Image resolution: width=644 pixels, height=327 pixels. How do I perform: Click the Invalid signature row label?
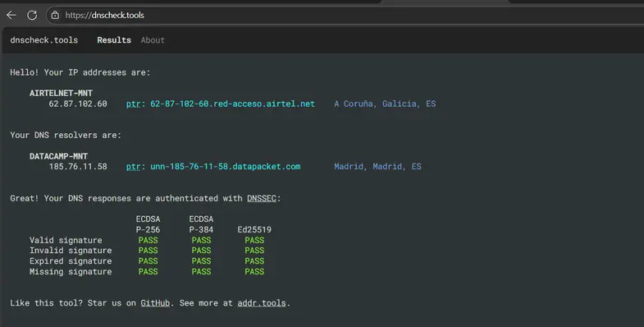click(x=71, y=251)
